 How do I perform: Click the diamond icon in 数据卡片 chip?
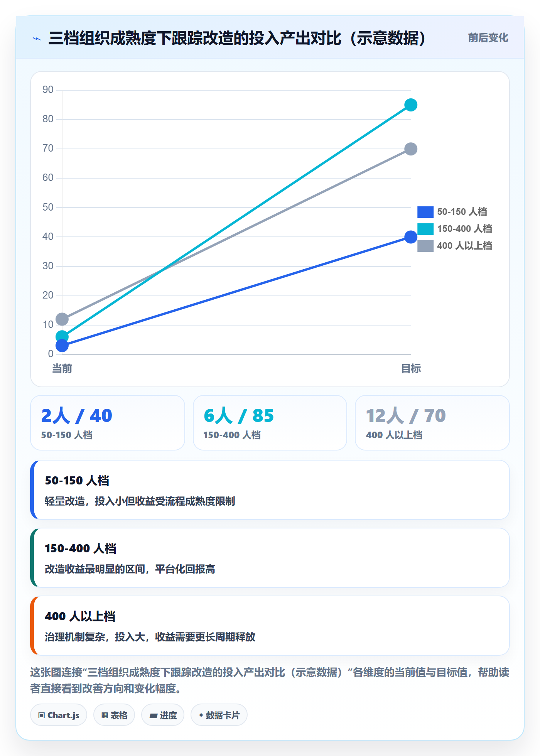tap(201, 715)
